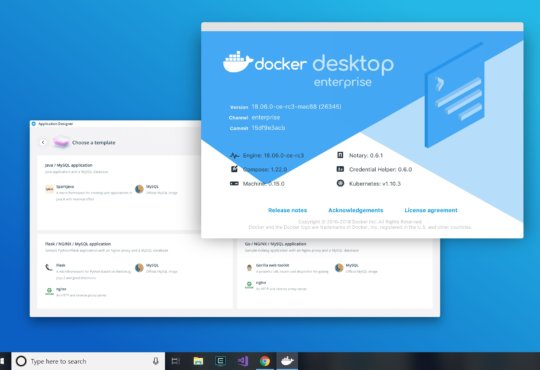Click the Type here to search box
The width and height of the screenshot is (540, 370).
[88, 361]
